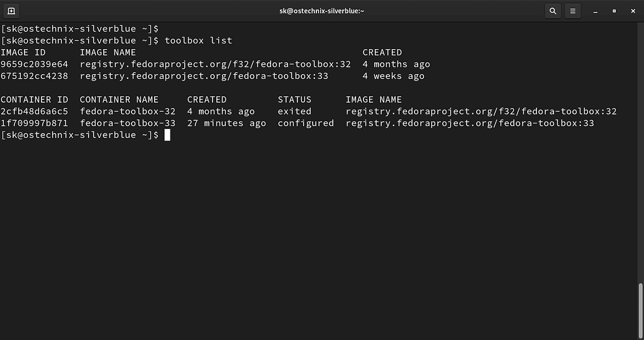Click the 'configured' status value

point(306,123)
